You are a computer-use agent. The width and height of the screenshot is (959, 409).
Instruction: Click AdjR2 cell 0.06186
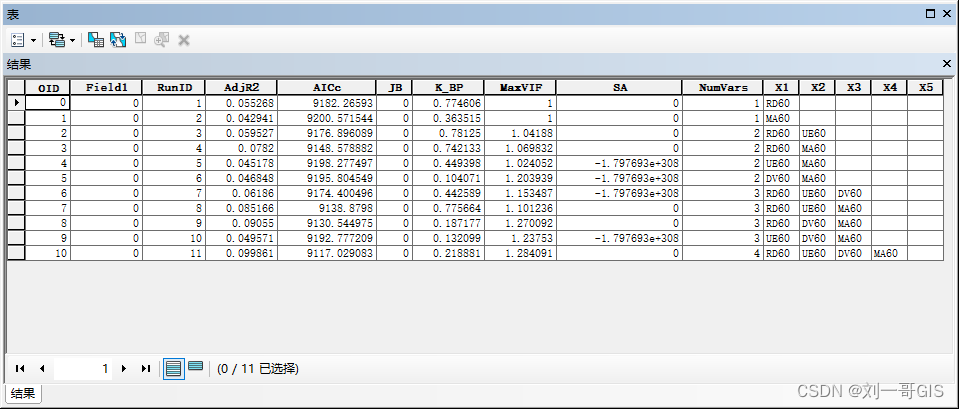click(x=241, y=193)
